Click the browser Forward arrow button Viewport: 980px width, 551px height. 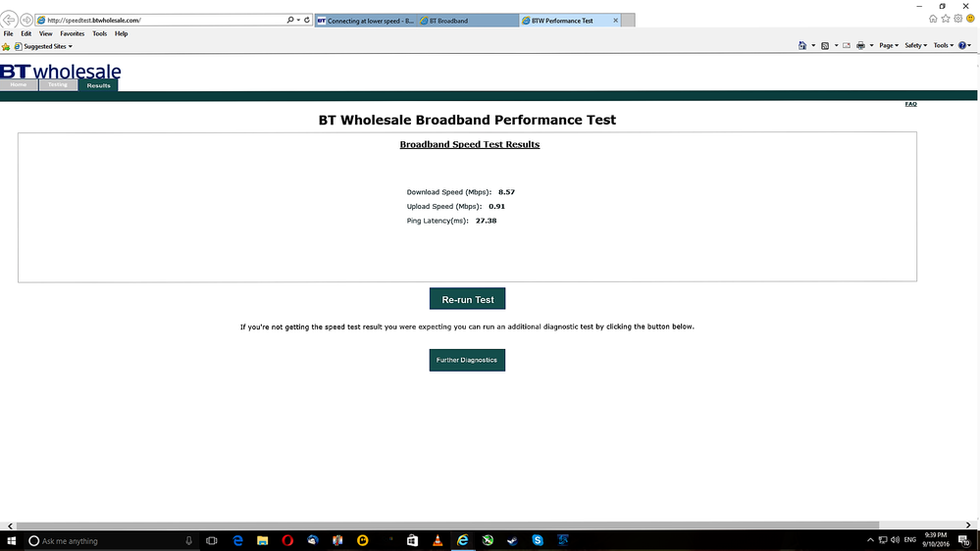click(26, 20)
